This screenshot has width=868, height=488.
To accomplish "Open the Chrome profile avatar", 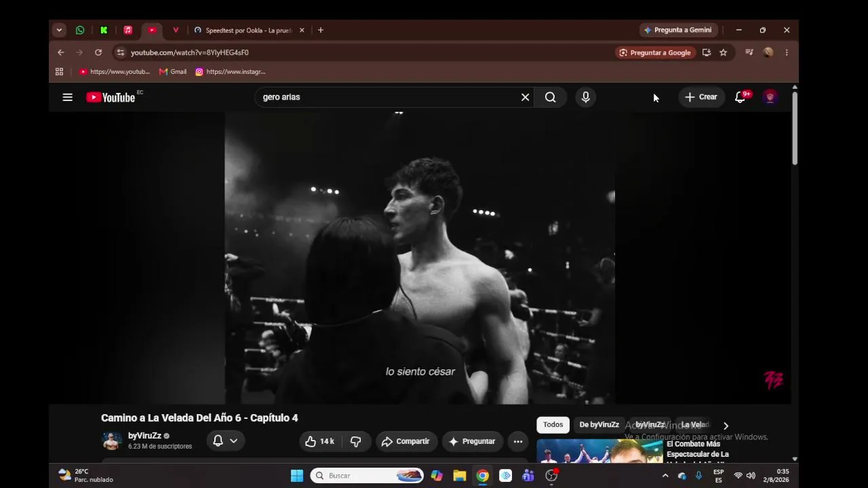I will tap(768, 52).
